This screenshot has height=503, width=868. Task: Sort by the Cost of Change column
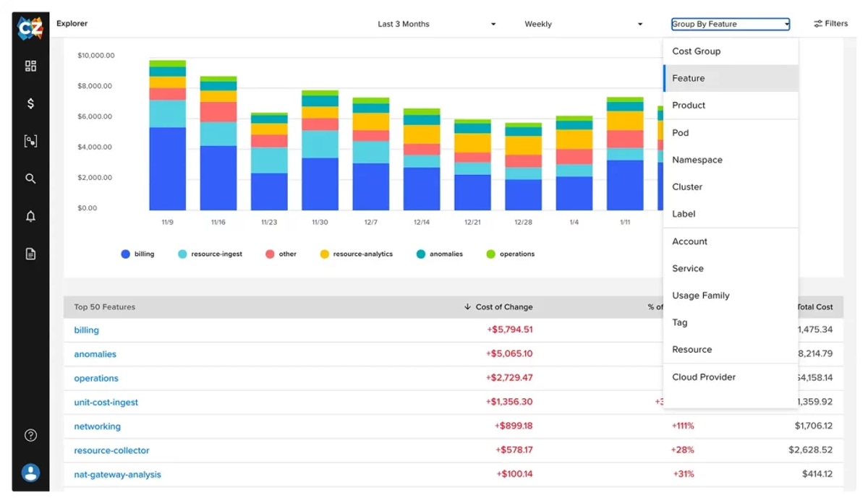point(498,307)
